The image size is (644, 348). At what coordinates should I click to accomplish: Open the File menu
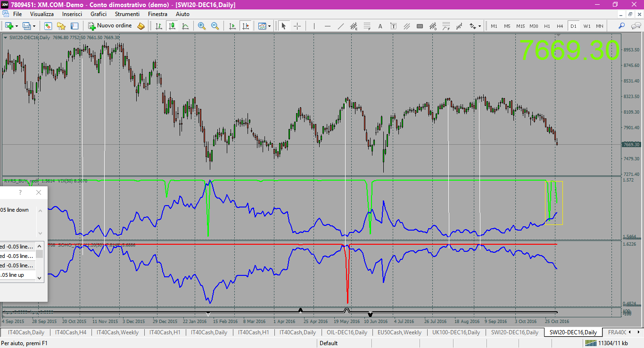[x=17, y=14]
